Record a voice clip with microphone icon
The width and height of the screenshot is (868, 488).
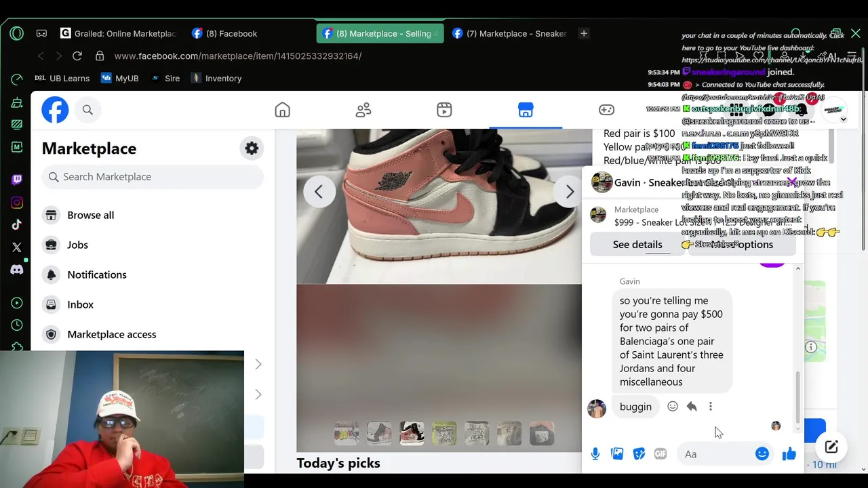(595, 454)
